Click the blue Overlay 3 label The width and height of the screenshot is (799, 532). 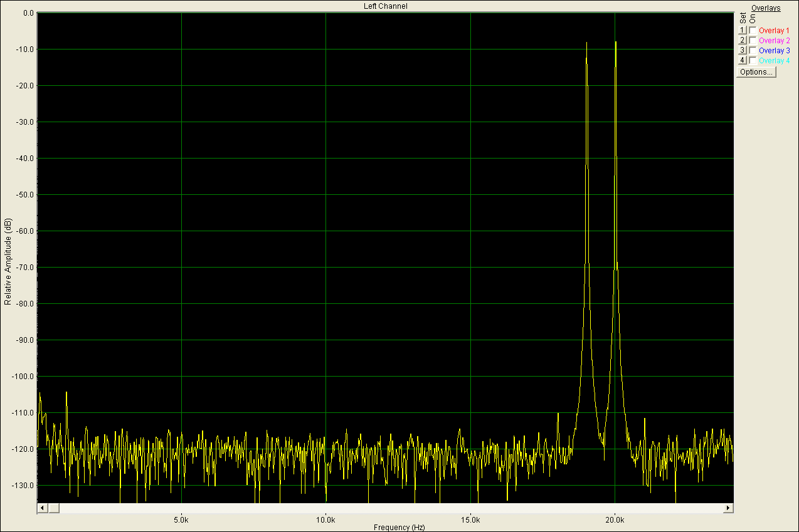pos(774,51)
